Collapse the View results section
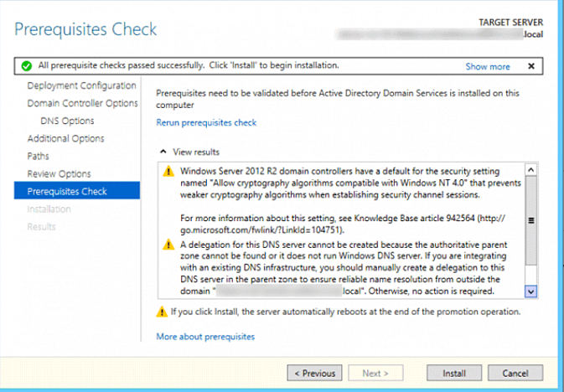 163,152
